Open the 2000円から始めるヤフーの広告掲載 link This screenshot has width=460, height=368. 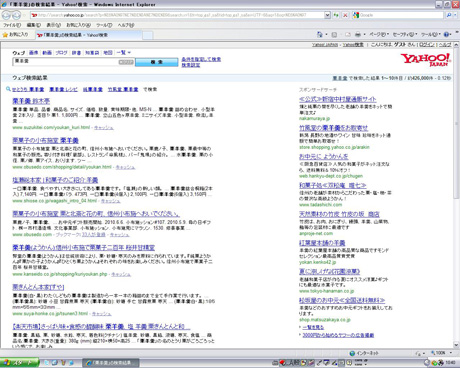click(x=338, y=335)
